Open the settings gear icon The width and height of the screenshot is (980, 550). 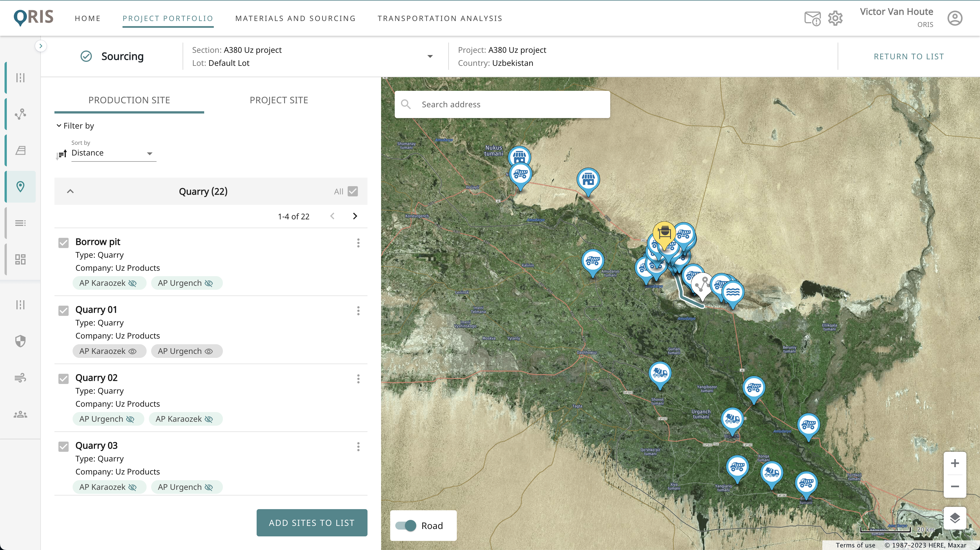[x=835, y=18]
